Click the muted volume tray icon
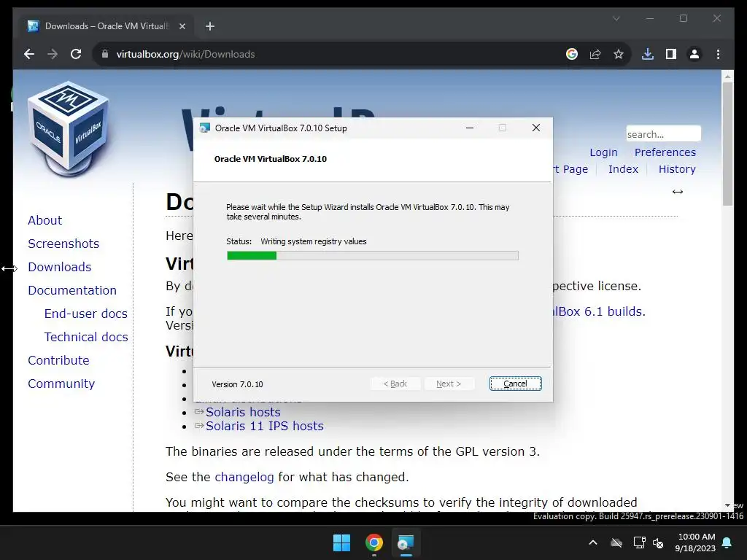 pos(659,542)
